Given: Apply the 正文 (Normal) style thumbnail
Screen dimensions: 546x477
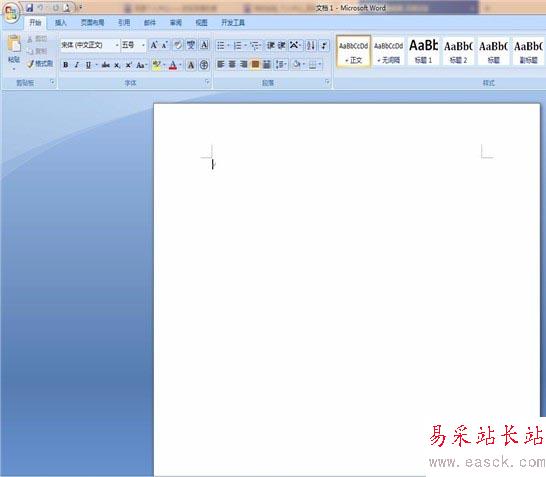Looking at the screenshot, I should 353,51.
